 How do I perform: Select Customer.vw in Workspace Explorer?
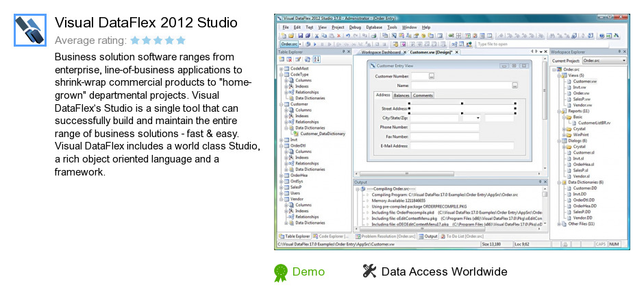[585, 82]
